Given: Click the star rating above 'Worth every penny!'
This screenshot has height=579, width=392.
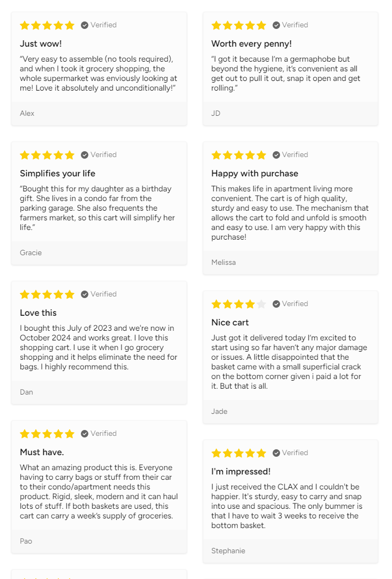Looking at the screenshot, I should tap(238, 25).
